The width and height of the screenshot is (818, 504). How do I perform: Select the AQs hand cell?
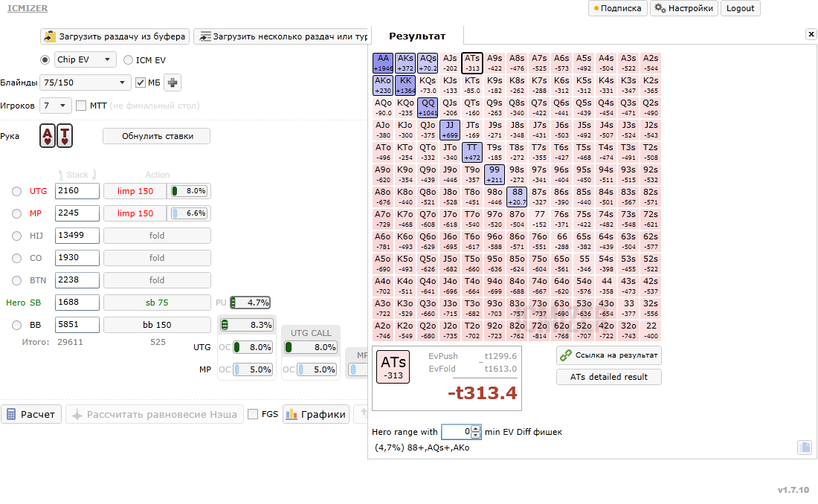tap(428, 63)
